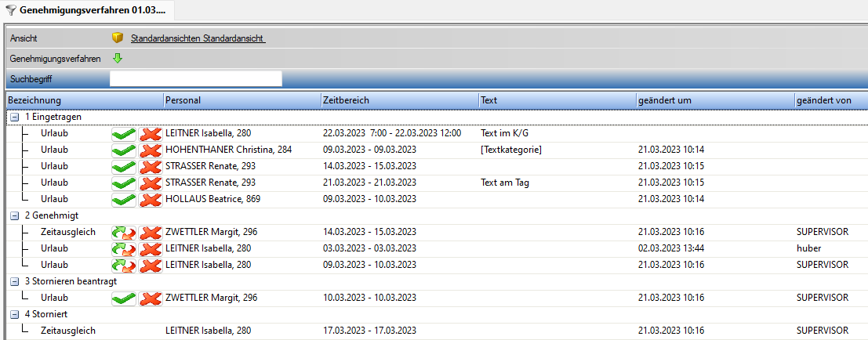Open the Standardansichten Standardansicht link

point(198,38)
